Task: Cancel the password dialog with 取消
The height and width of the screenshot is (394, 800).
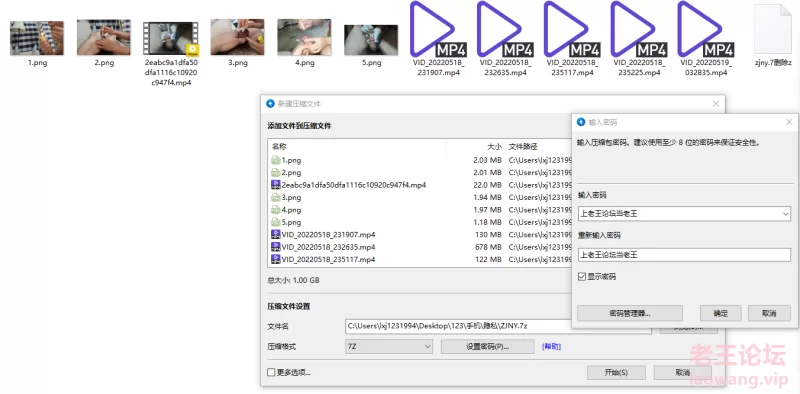Action: (x=769, y=313)
